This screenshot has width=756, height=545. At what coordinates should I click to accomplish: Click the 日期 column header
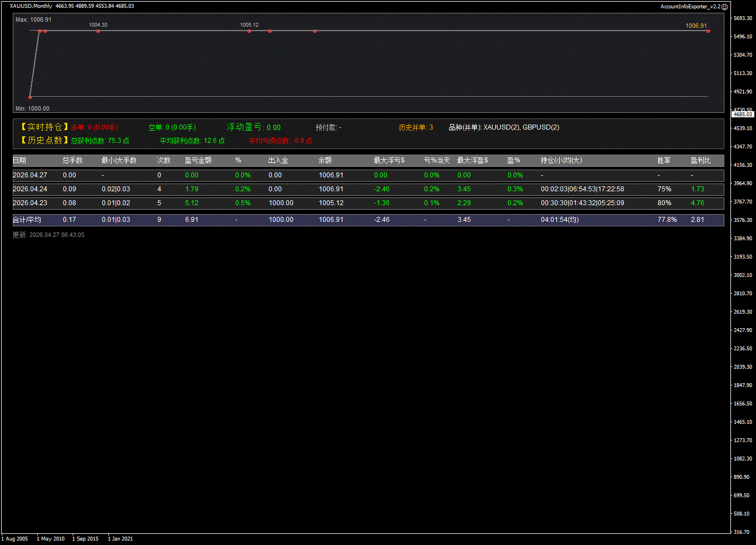[19, 160]
